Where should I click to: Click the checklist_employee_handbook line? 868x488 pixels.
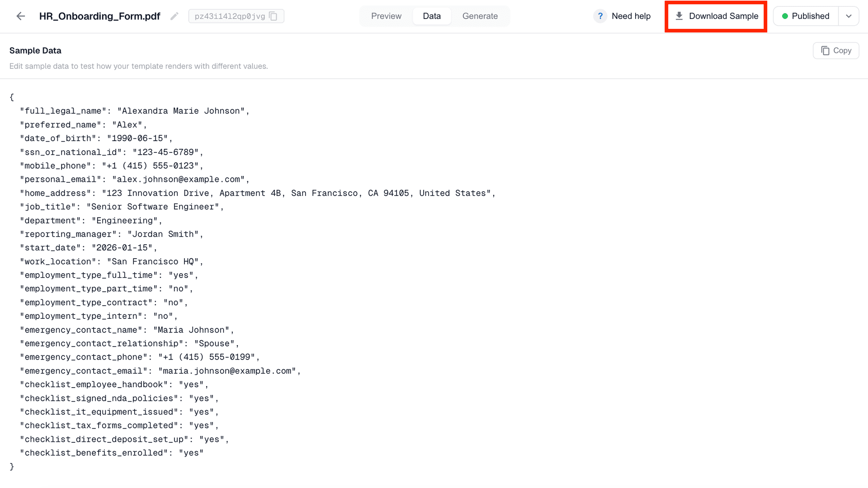[114, 384]
